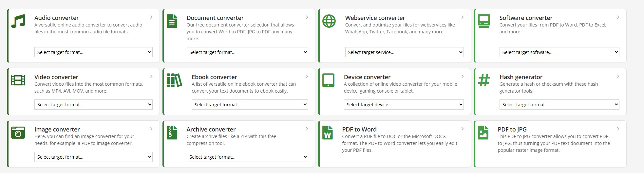The image size is (644, 176).
Task: Click the Software converter computer icon
Action: (484, 21)
